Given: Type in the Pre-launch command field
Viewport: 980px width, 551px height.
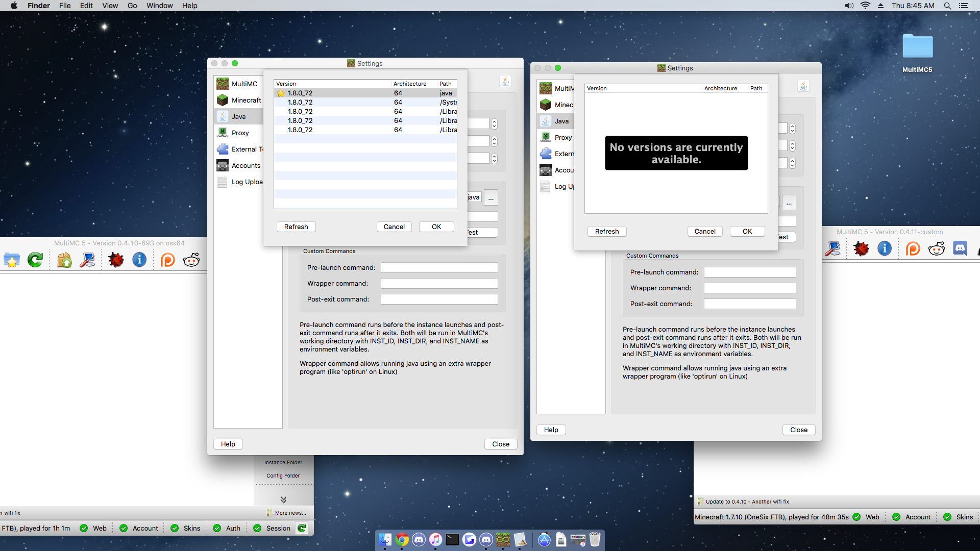Looking at the screenshot, I should (x=438, y=267).
